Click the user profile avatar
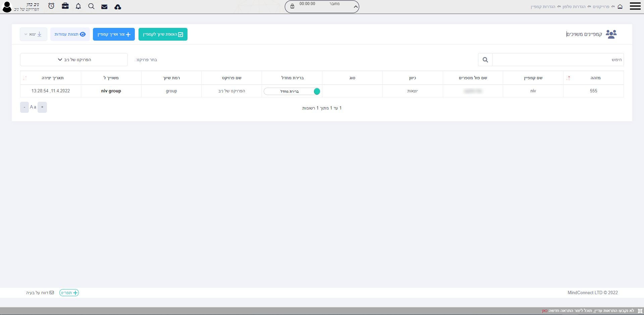This screenshot has height=315, width=644. [7, 7]
